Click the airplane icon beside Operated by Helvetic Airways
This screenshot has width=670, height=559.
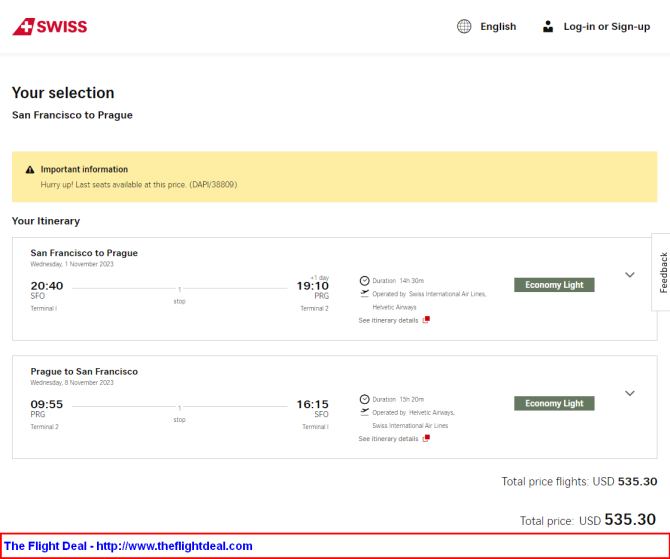click(x=364, y=412)
